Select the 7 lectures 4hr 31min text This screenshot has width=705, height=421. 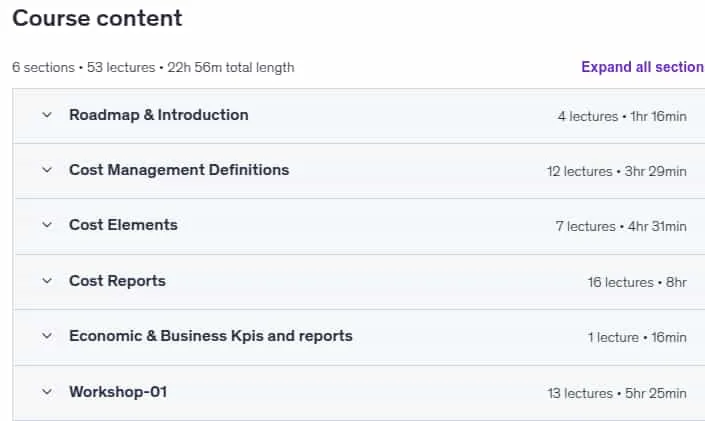(x=621, y=226)
